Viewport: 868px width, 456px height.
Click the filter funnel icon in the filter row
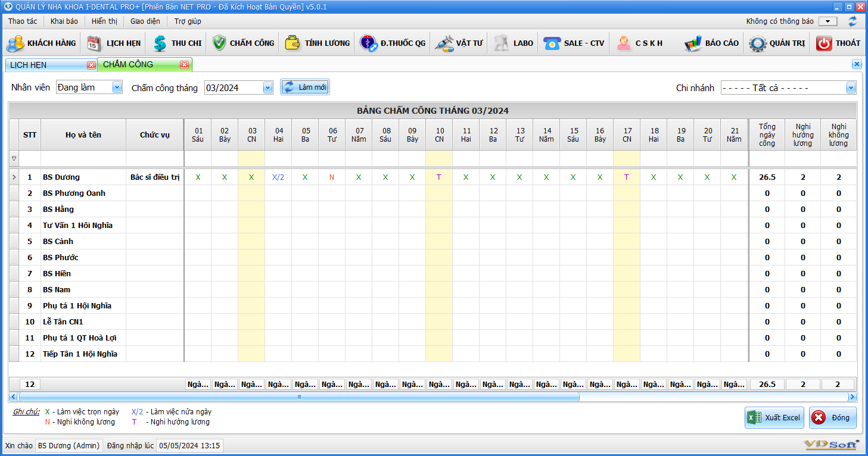(x=14, y=159)
